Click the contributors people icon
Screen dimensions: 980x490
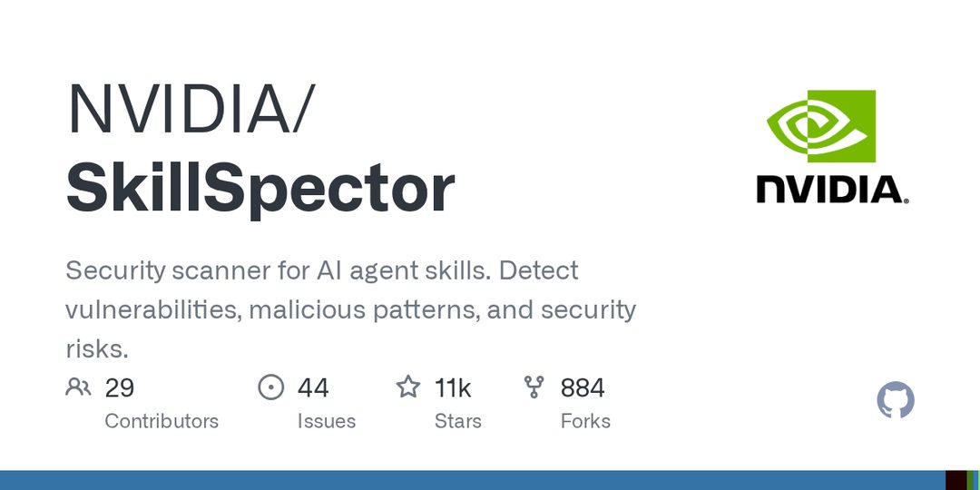coord(78,387)
